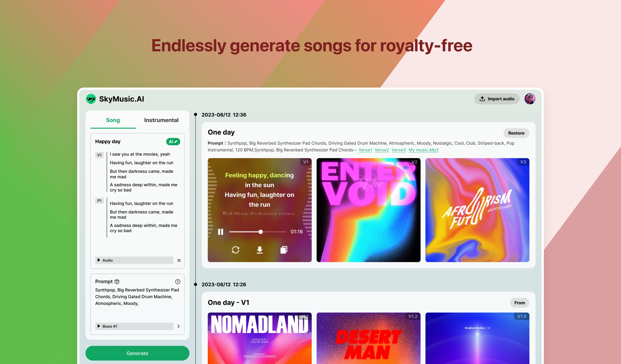Click the SkyMusic.AI logo icon
The image size is (621, 364).
91,99
